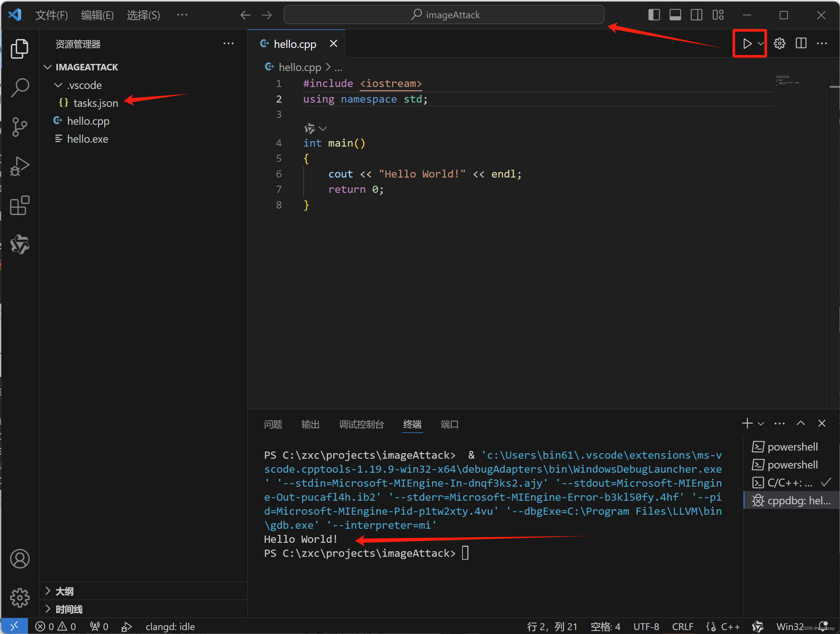Expand the 大纲 outline section
The width and height of the screenshot is (840, 634).
[144, 591]
